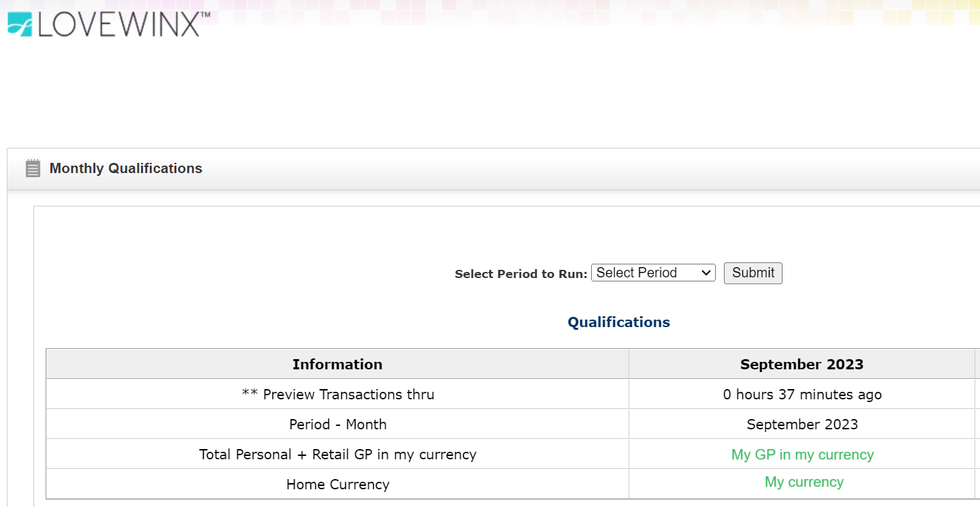This screenshot has width=980, height=507.
Task: Click the September 2023 column header
Action: [x=802, y=365]
